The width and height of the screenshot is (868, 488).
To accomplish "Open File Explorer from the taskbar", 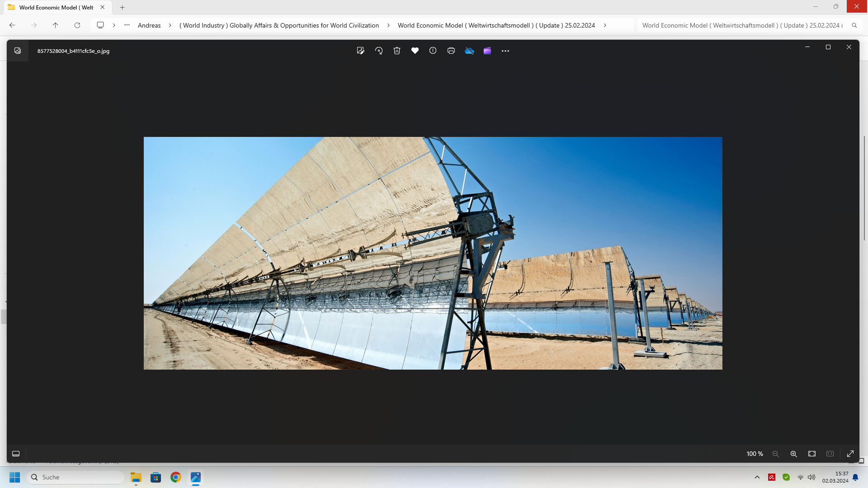I will click(x=136, y=477).
